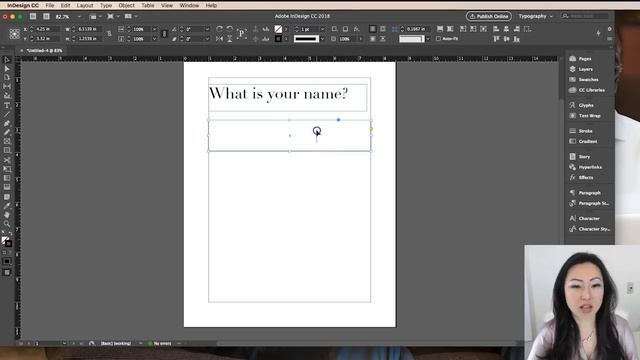
Task: Select the Gap tool
Action: click(x=7, y=87)
